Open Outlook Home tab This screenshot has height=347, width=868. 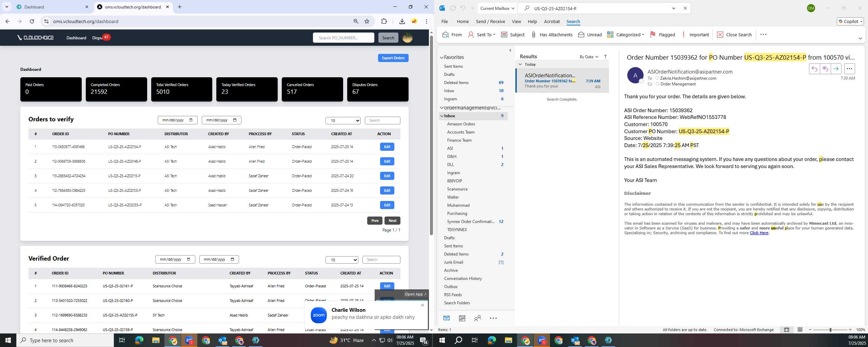[463, 21]
